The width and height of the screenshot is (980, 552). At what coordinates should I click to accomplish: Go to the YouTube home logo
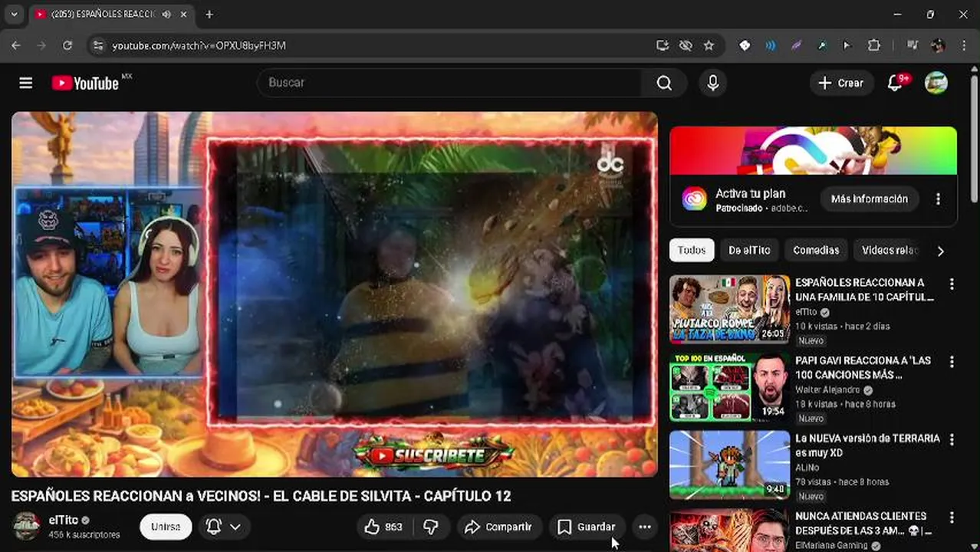(85, 83)
